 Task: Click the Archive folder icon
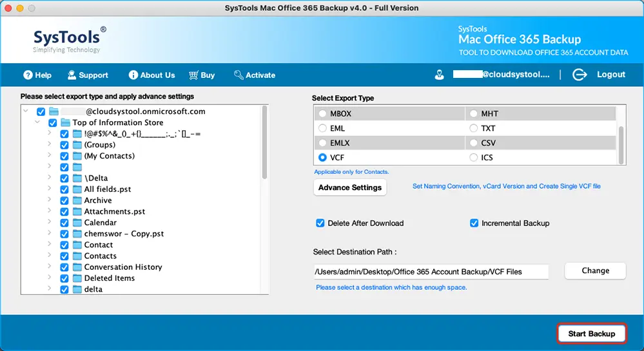coord(77,200)
